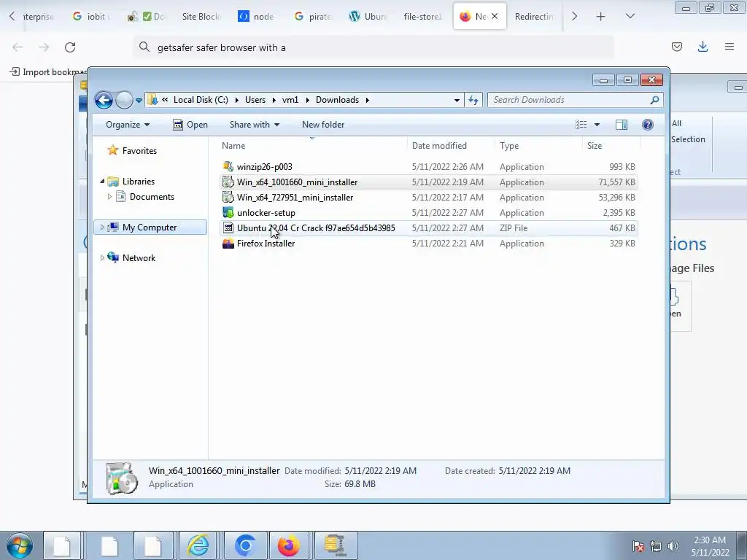Click the magnifier icon in Search Downloads
Screen dimensions: 747x560
(654, 100)
